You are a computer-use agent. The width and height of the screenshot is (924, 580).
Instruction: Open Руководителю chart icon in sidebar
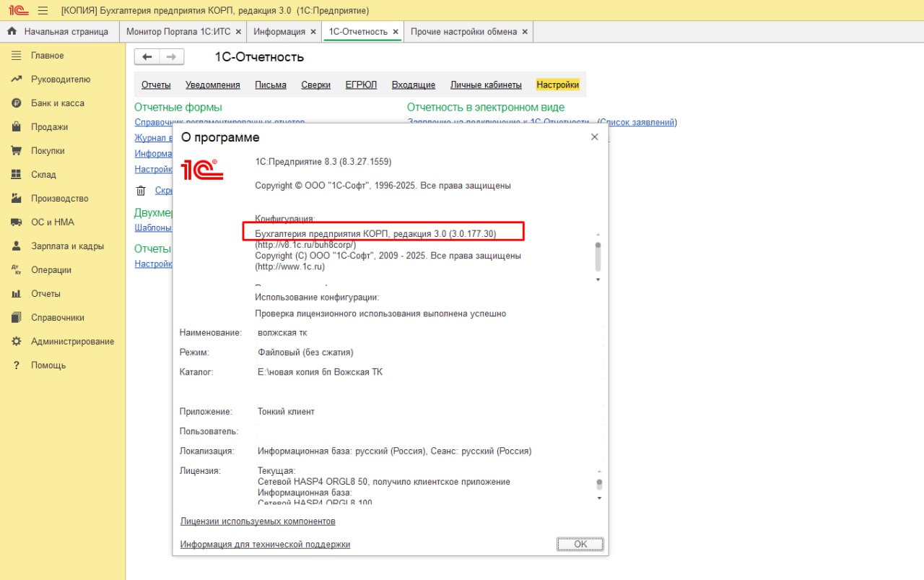pyautogui.click(x=16, y=79)
